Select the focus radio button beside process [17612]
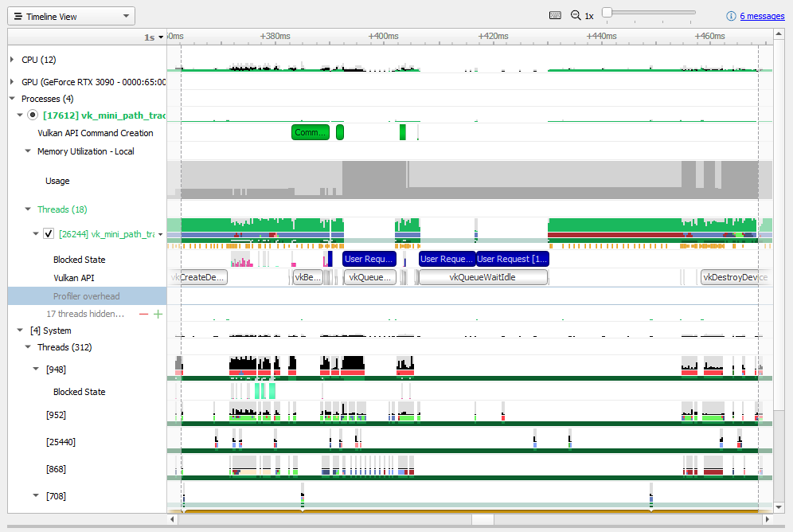 tap(32, 114)
